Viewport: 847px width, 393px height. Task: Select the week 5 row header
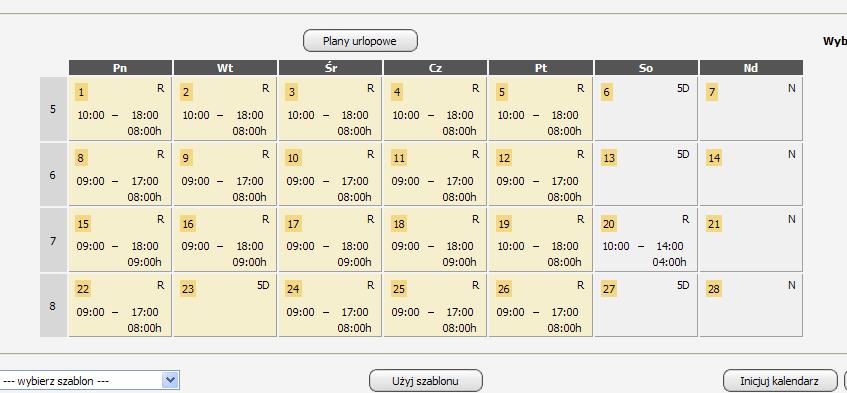coord(53,109)
